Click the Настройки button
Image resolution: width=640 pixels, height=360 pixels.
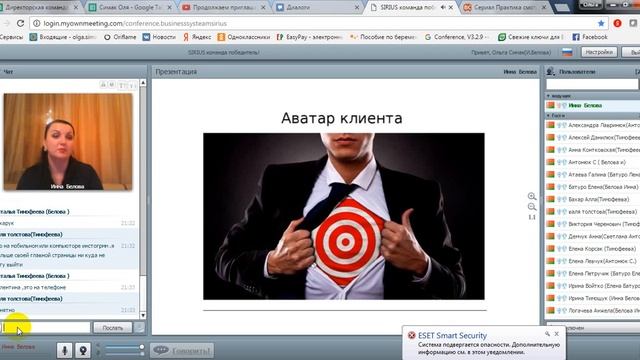[599, 52]
